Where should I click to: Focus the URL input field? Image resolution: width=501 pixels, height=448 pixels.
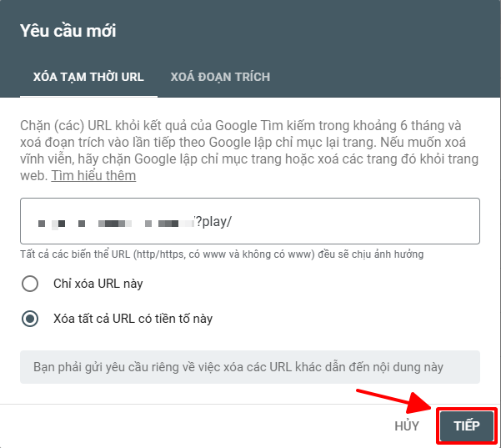[250, 222]
